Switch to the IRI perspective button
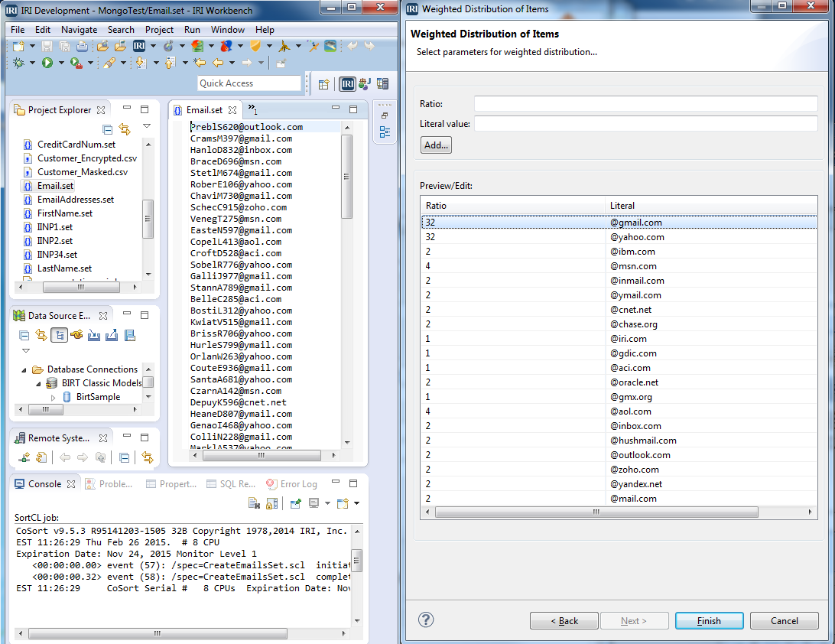This screenshot has height=644, width=835. (x=347, y=83)
